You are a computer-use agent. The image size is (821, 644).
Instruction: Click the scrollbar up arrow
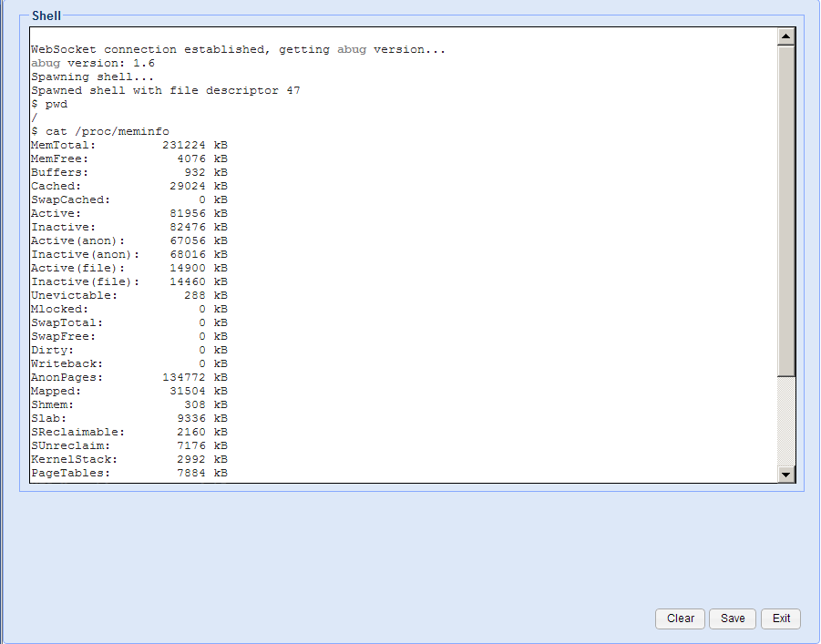pos(786,36)
